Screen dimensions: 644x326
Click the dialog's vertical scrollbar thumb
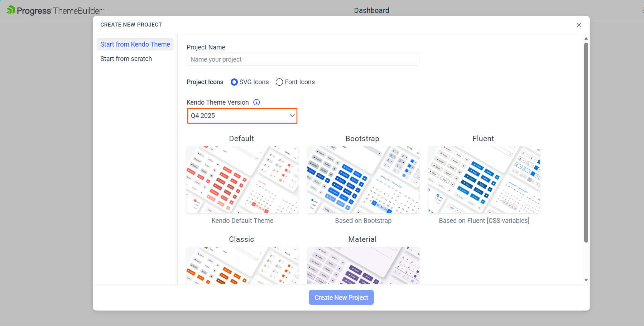click(x=586, y=143)
